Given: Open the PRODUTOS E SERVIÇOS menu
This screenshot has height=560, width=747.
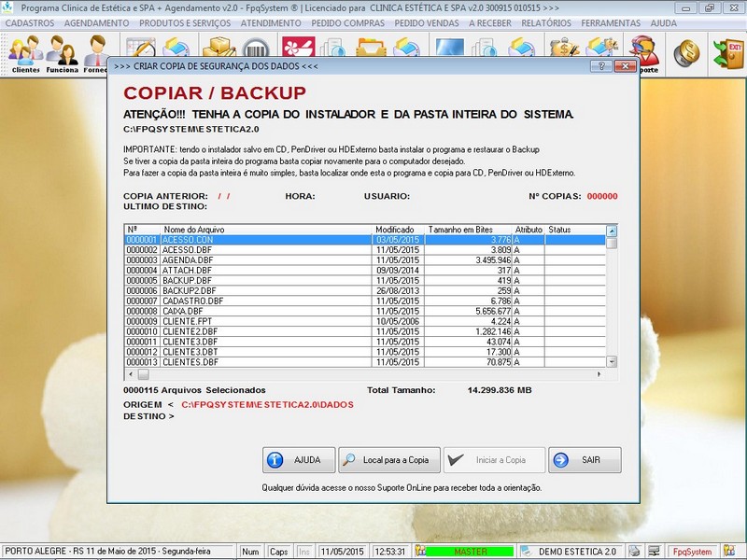Looking at the screenshot, I should (x=185, y=22).
